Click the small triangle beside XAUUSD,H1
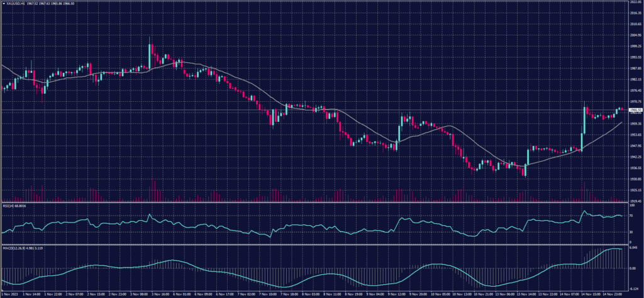The width and height of the screenshot is (644, 298). click(3, 3)
